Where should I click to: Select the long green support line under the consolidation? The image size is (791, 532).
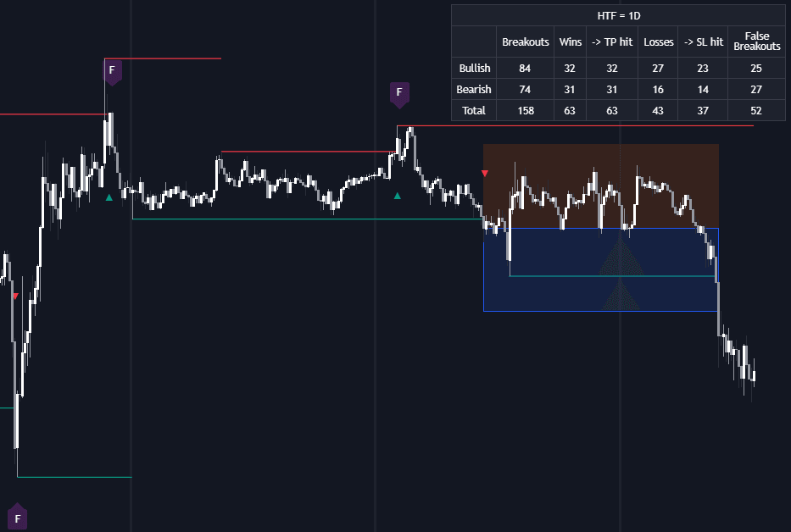tap(307, 219)
